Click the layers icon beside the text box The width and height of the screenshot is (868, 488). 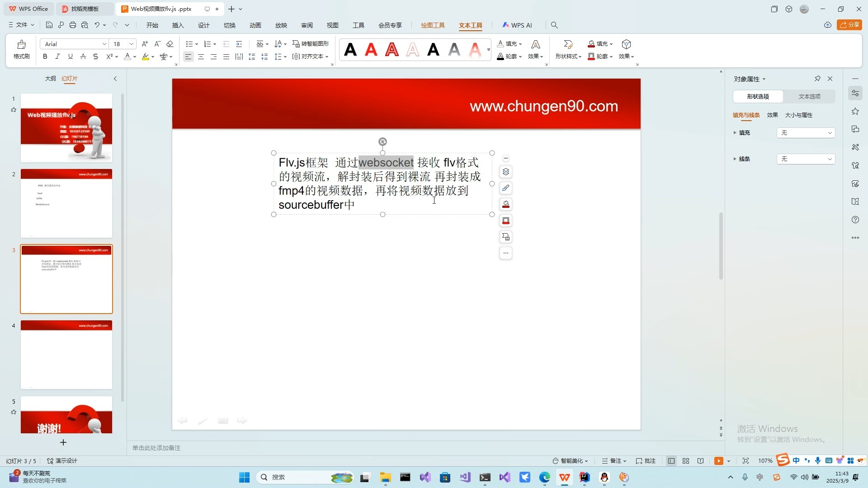506,172
